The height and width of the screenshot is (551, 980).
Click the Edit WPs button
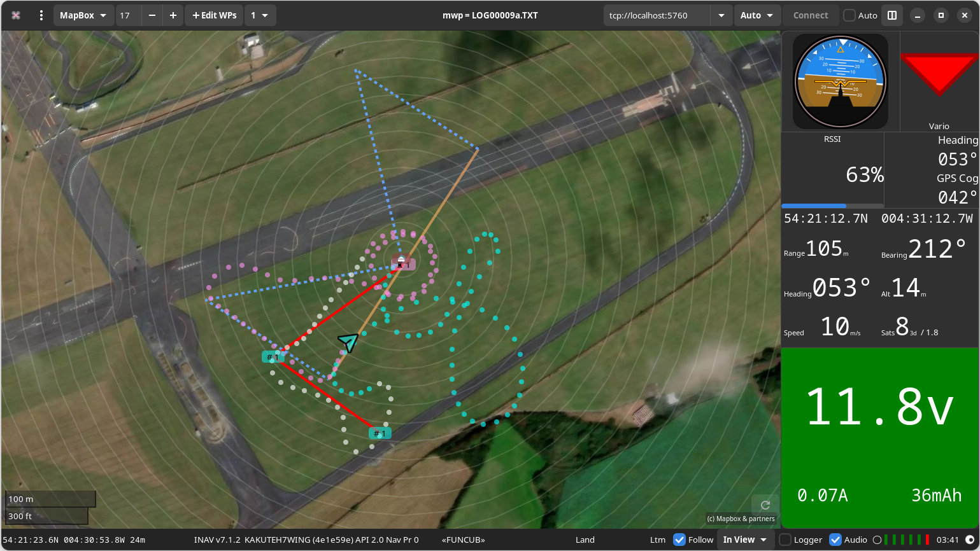[215, 15]
